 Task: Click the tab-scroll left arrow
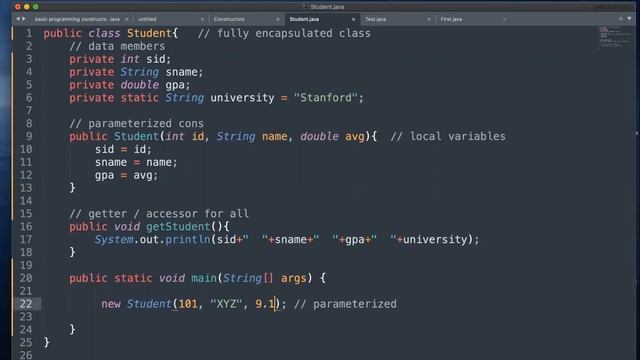[18, 19]
